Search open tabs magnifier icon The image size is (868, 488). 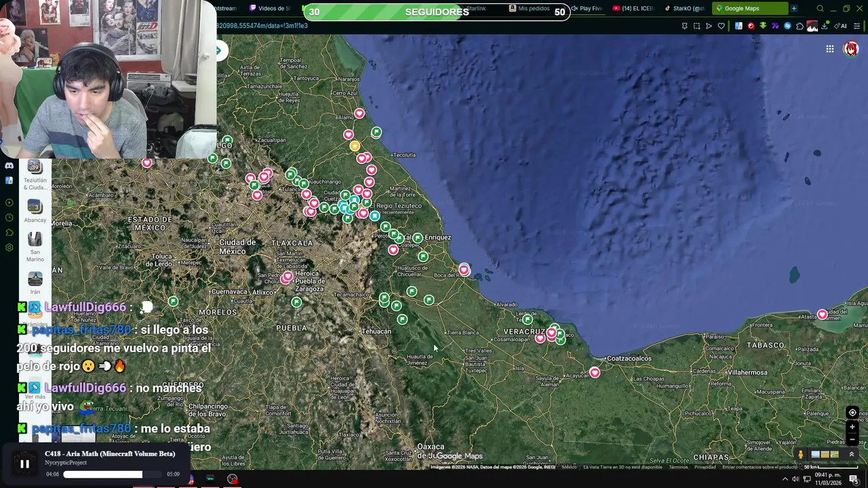pos(820,9)
